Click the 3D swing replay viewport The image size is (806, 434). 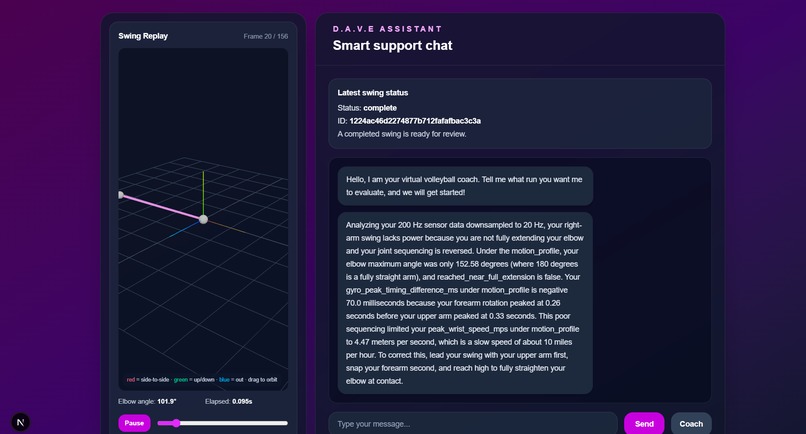[203, 219]
